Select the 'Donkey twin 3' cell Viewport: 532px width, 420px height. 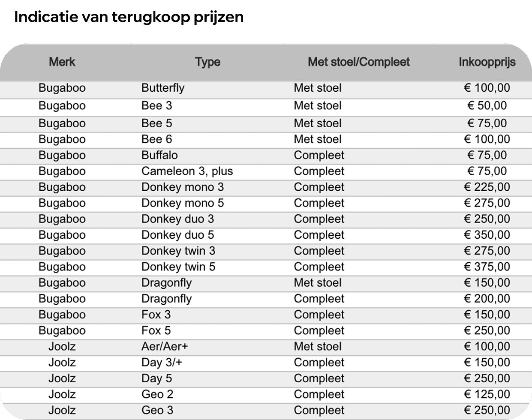178,250
